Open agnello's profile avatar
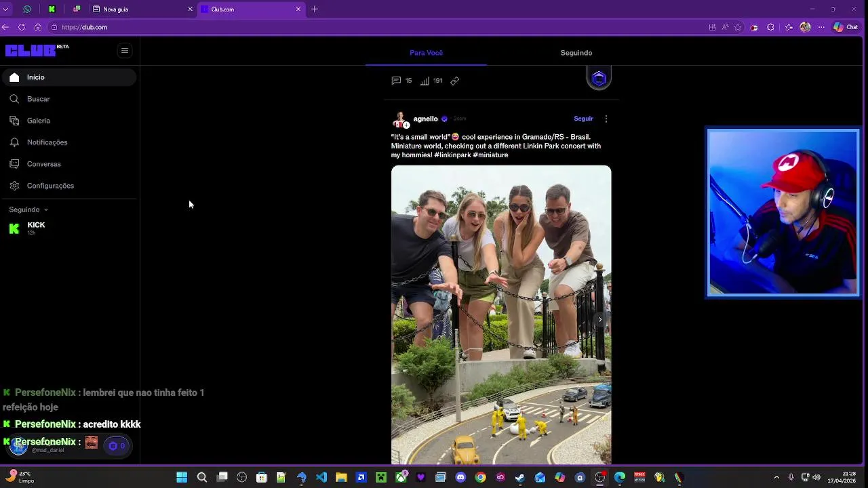The image size is (868, 488). click(401, 120)
